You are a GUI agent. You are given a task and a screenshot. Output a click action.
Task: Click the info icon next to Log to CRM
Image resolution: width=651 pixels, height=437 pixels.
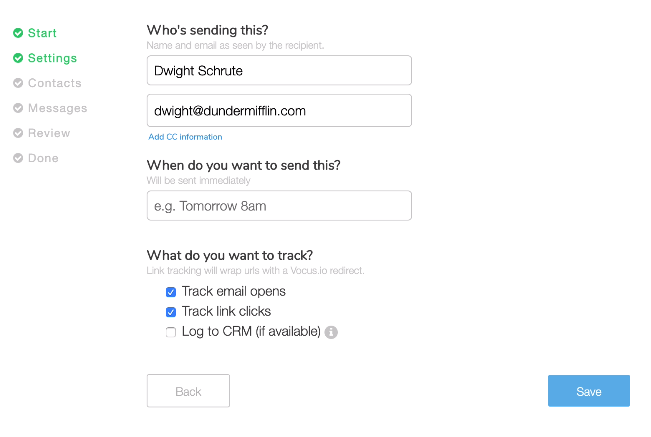(x=331, y=332)
